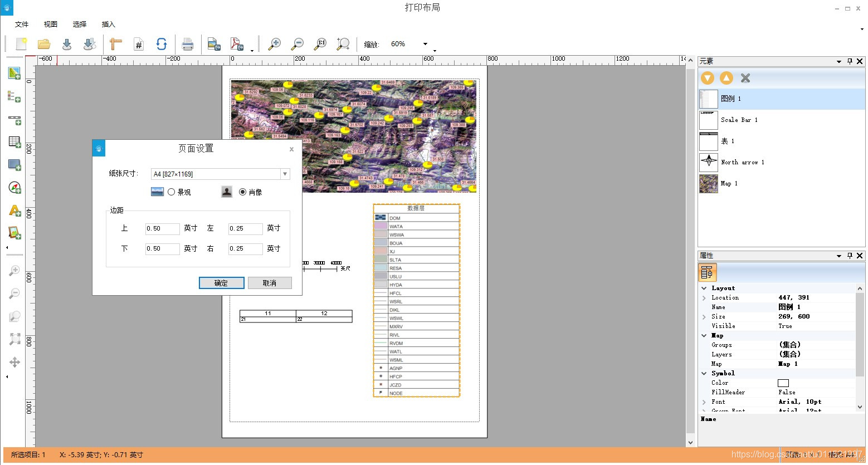Pin the Properties panel
The width and height of the screenshot is (868, 465).
point(850,256)
